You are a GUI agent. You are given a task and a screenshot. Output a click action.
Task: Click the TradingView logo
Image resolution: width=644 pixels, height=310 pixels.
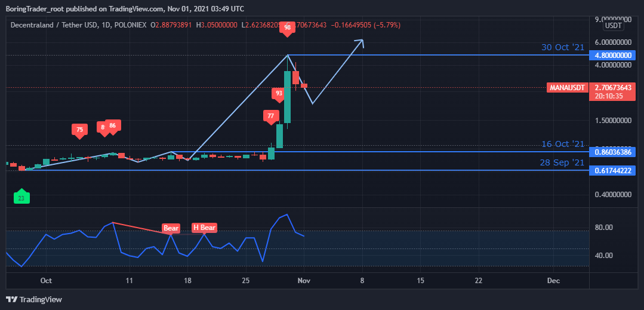[x=34, y=299]
